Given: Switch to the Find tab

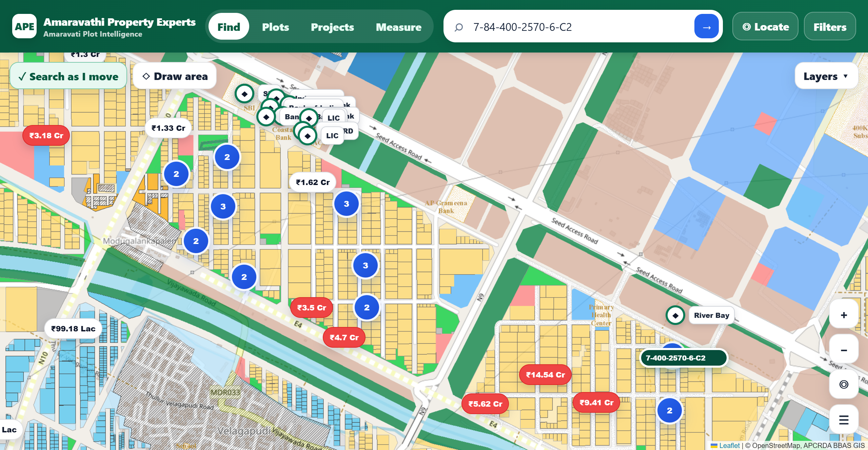Looking at the screenshot, I should [x=229, y=27].
